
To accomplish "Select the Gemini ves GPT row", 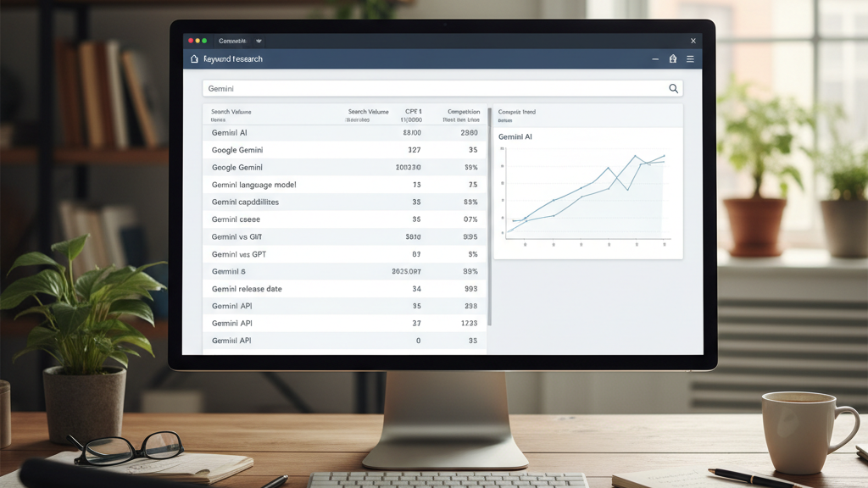I will coord(344,254).
